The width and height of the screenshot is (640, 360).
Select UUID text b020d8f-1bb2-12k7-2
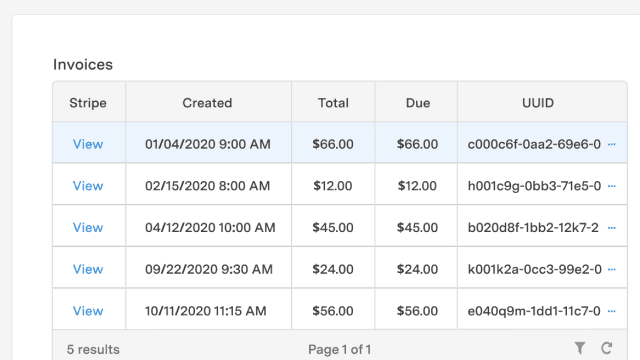(x=533, y=227)
